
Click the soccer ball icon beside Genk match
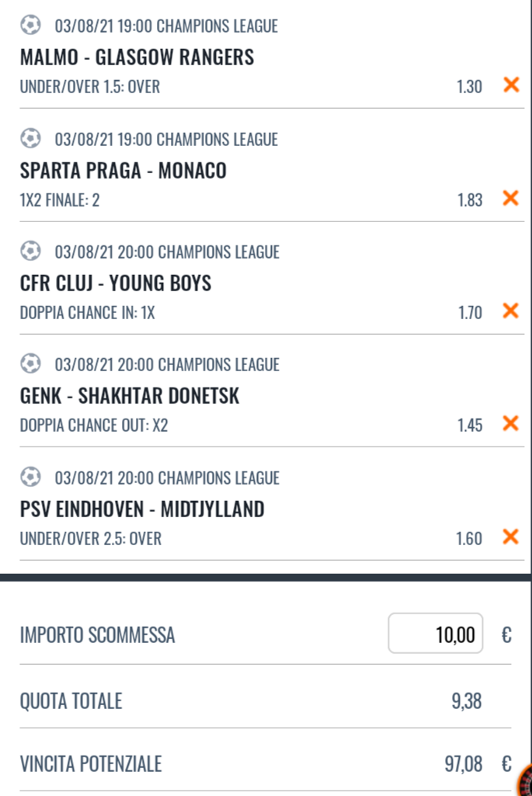(x=30, y=363)
